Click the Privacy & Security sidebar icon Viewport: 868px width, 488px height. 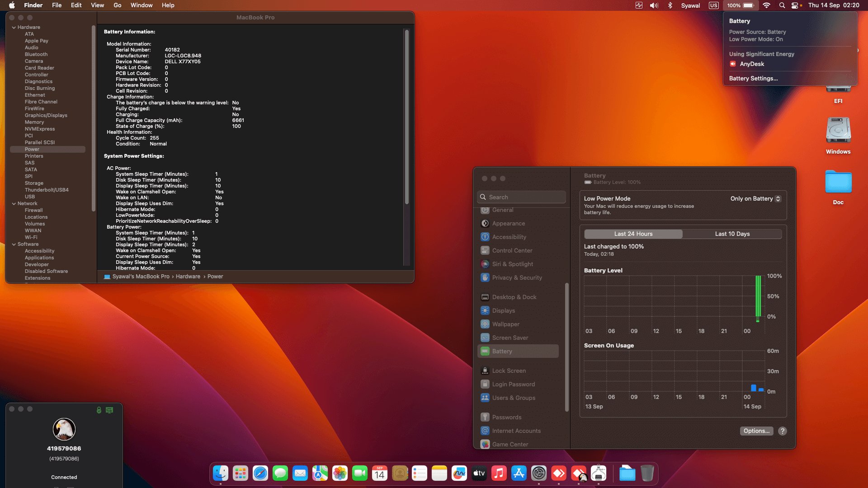click(x=485, y=277)
